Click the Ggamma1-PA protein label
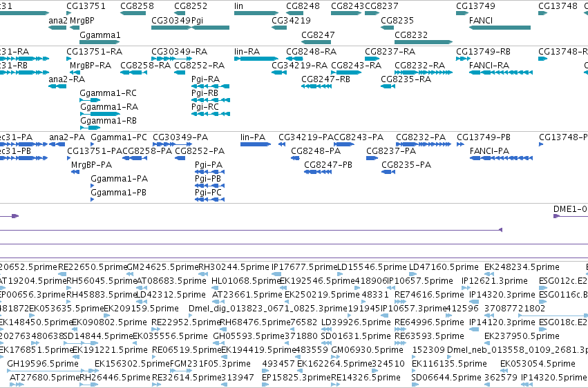 pyautogui.click(x=120, y=179)
